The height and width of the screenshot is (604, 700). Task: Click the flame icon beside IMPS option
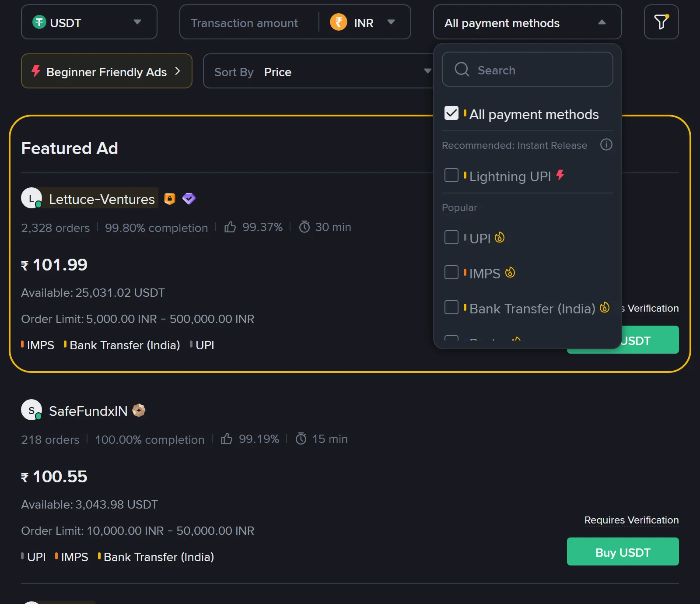510,273
